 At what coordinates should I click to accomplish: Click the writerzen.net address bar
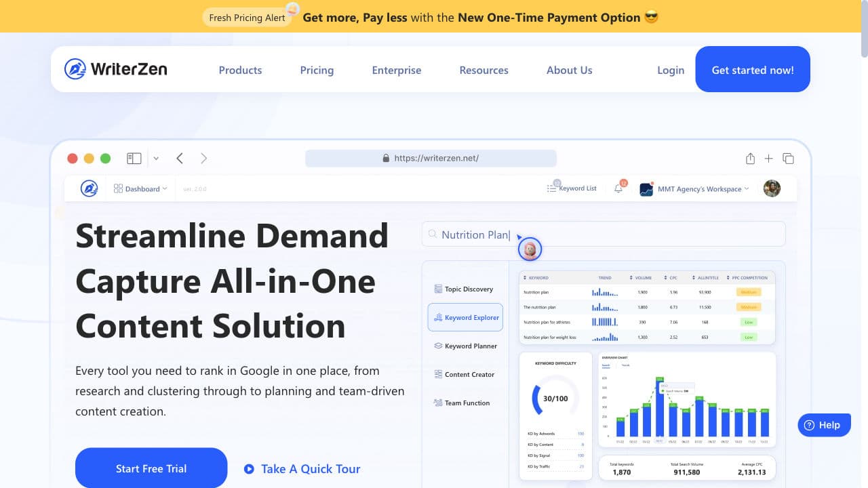[x=431, y=158]
